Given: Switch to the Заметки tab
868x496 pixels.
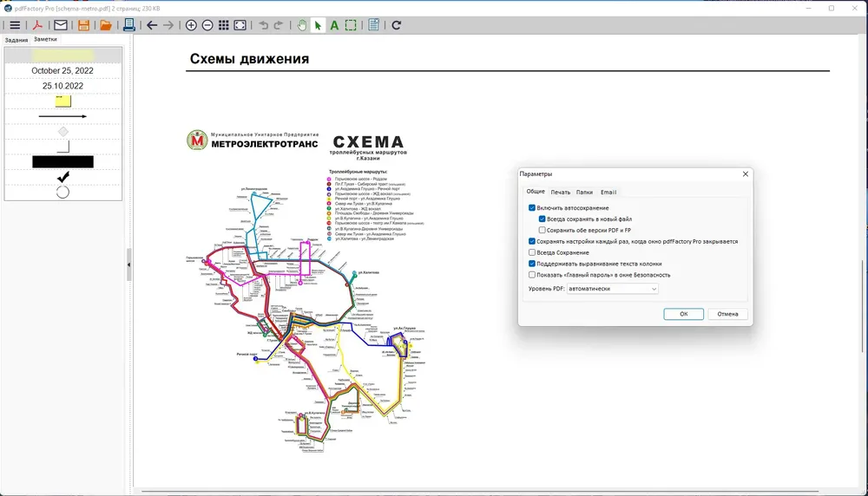Looking at the screenshot, I should point(45,39).
